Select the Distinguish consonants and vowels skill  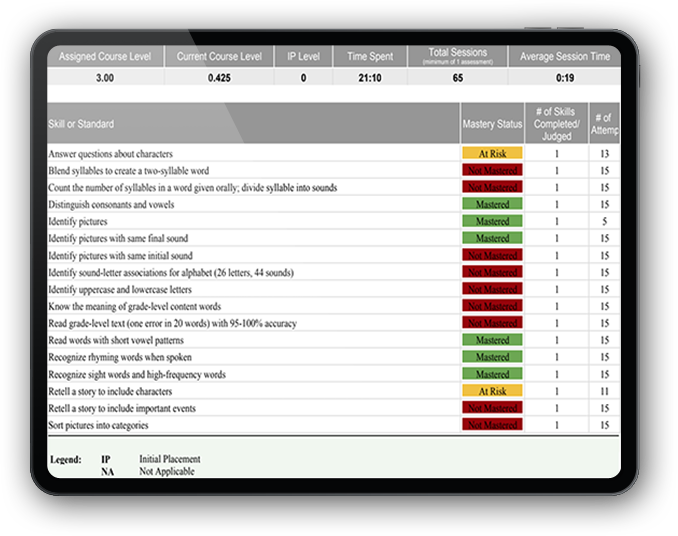(x=113, y=204)
